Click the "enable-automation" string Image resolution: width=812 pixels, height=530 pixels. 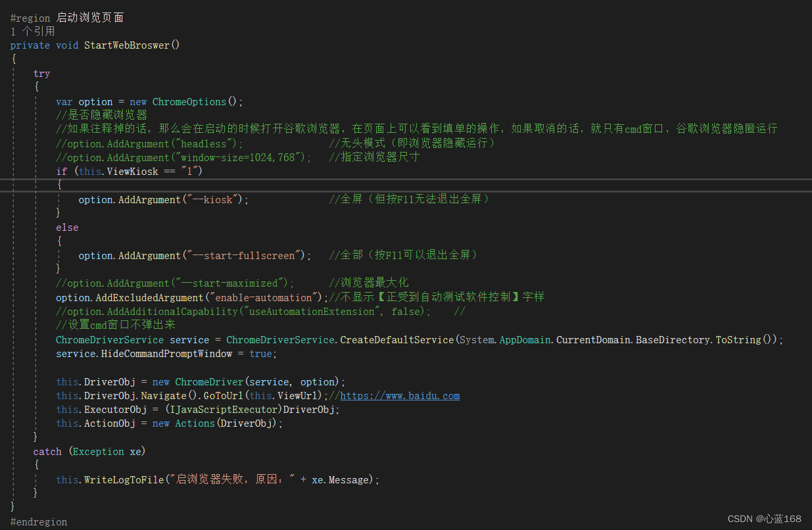click(264, 298)
